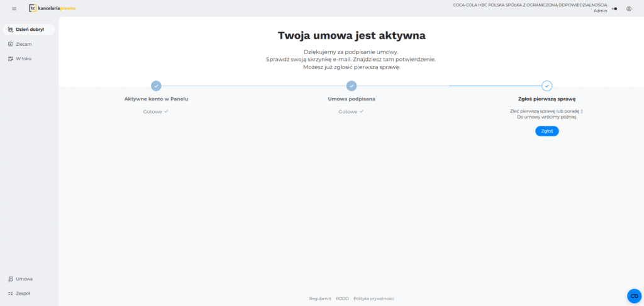Open the Regulamin footer link
The height and width of the screenshot is (306, 644).
[320, 298]
